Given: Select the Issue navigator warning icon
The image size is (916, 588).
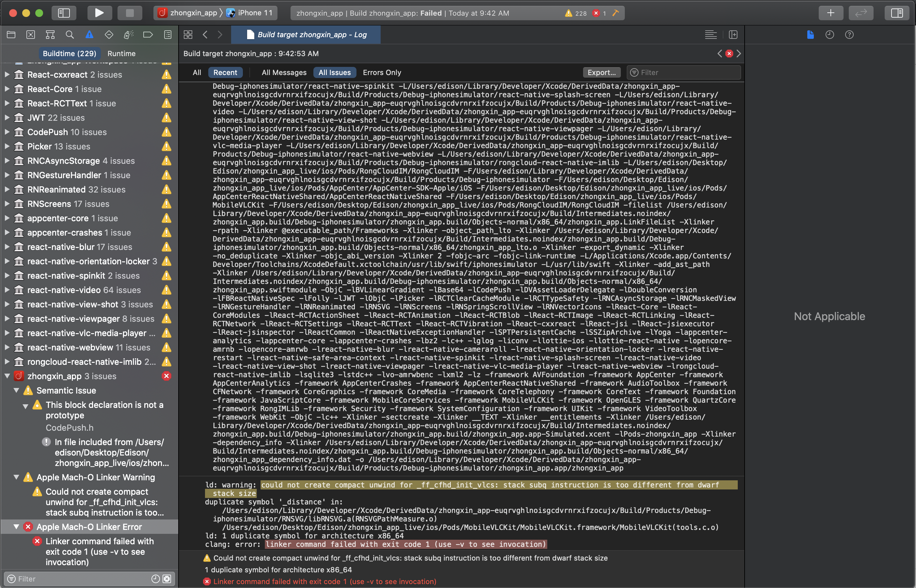Looking at the screenshot, I should click(x=89, y=35).
